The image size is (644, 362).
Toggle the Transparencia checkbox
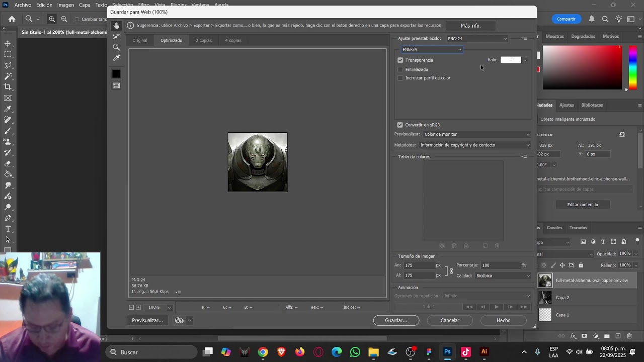400,60
